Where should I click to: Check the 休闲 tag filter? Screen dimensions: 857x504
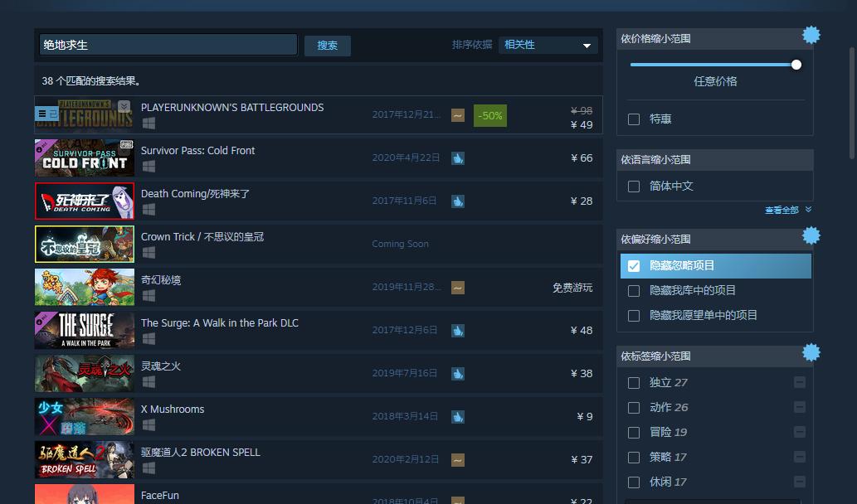(634, 482)
